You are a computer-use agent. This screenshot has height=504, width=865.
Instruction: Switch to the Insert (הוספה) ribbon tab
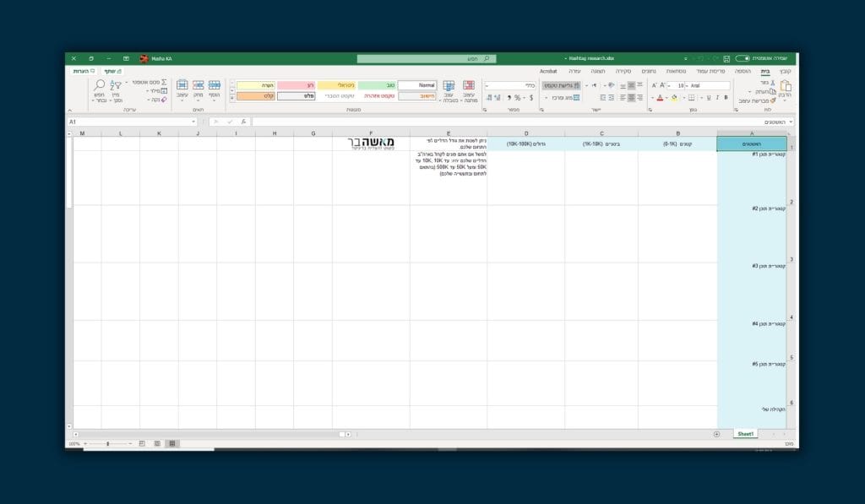coord(743,71)
